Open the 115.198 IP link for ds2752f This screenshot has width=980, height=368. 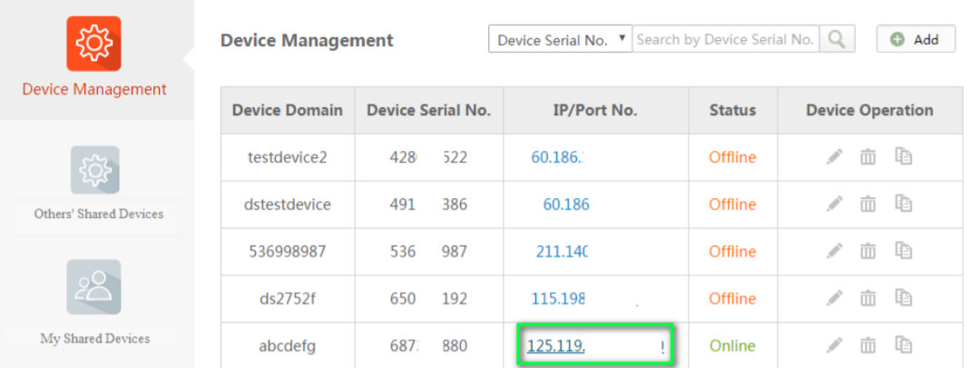pyautogui.click(x=557, y=298)
